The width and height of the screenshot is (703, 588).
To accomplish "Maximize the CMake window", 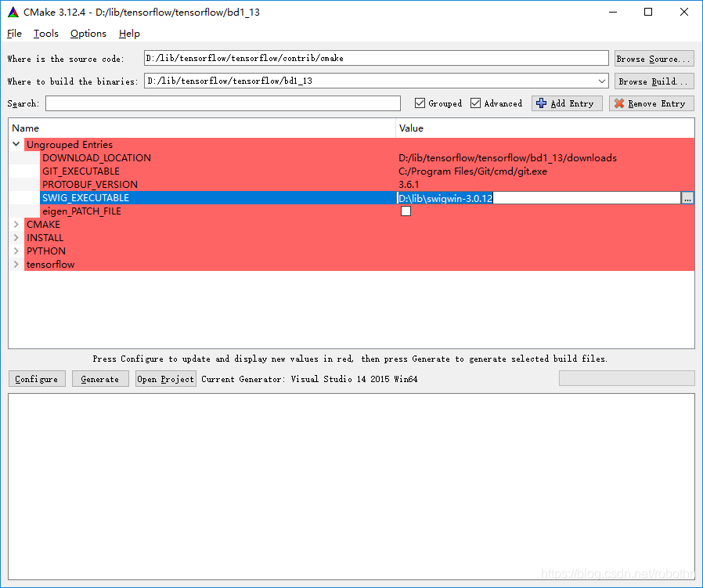I will (648, 12).
